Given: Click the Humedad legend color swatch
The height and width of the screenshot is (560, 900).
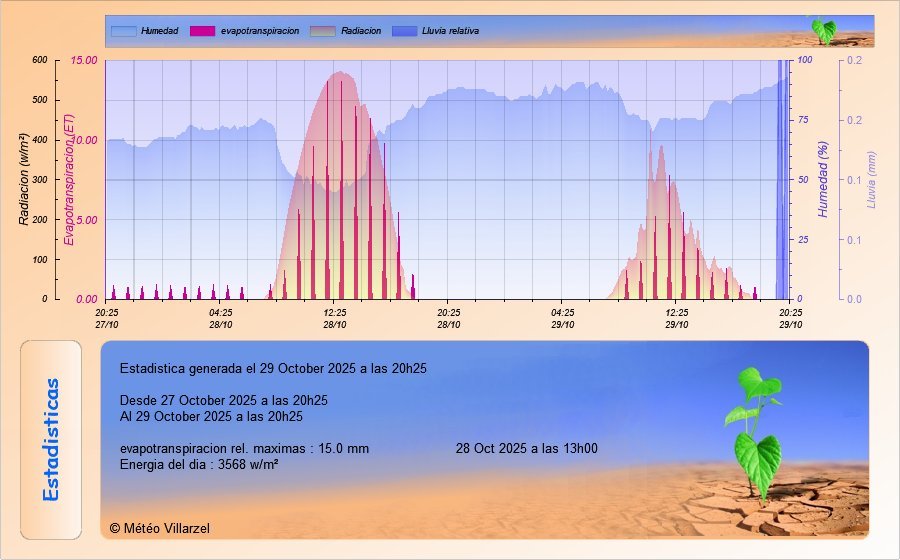Looking at the screenshot, I should coord(123,31).
